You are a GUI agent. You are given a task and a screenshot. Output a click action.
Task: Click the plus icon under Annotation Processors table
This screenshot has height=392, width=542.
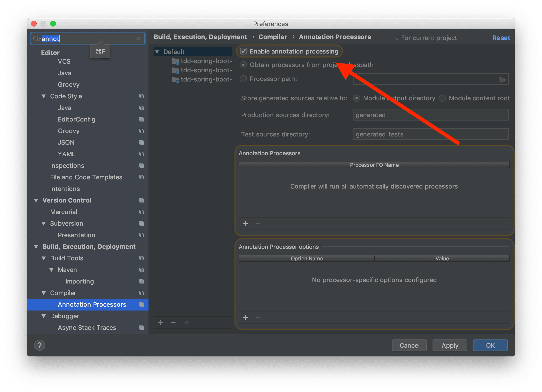[245, 224]
